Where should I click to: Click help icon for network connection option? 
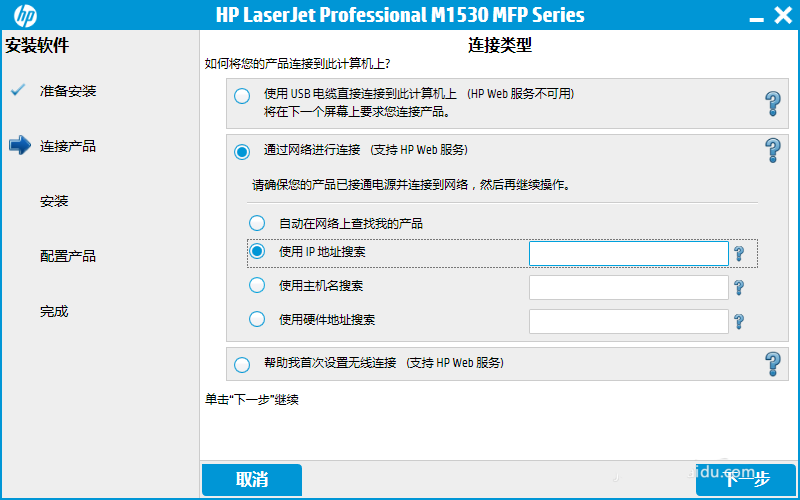772,151
